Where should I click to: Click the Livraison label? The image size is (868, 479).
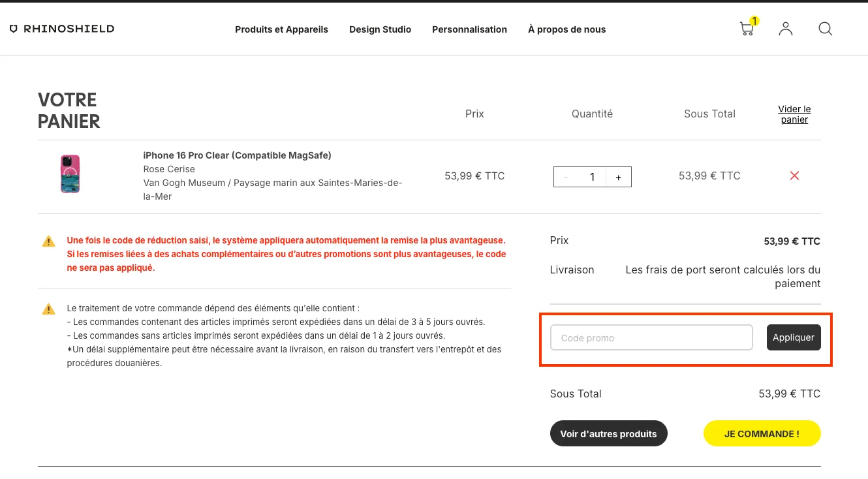tap(572, 270)
